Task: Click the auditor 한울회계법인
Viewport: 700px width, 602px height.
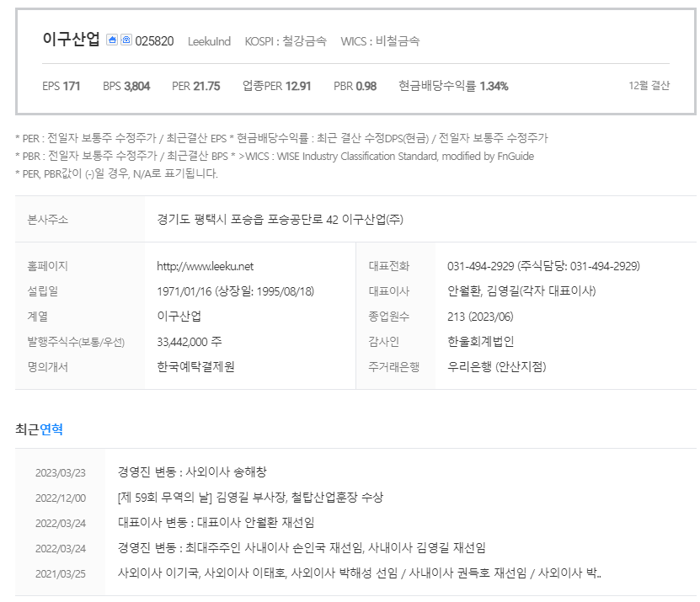Action: point(481,342)
